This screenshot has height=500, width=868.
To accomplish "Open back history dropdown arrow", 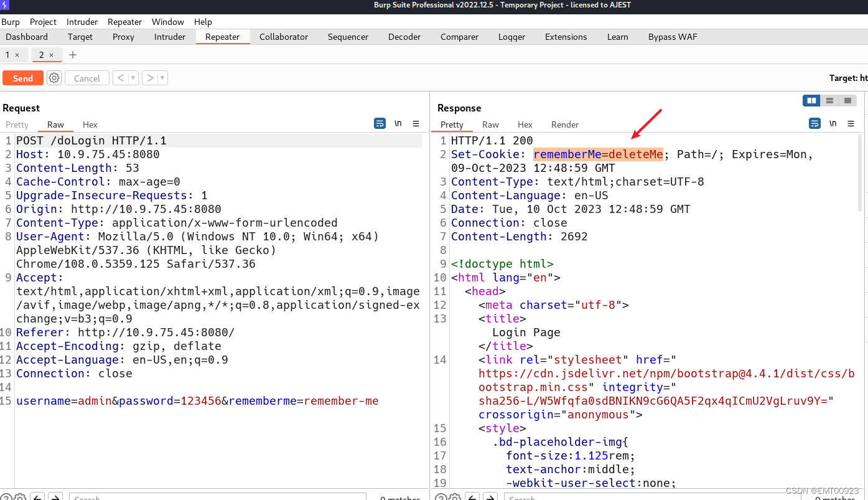I will click(x=133, y=78).
